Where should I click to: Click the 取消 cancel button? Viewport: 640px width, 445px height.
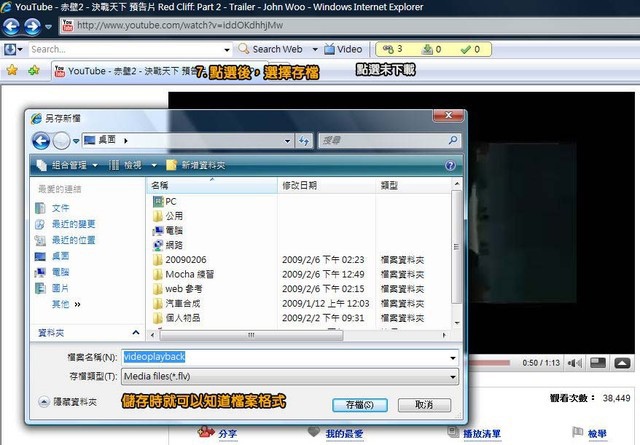click(x=424, y=405)
